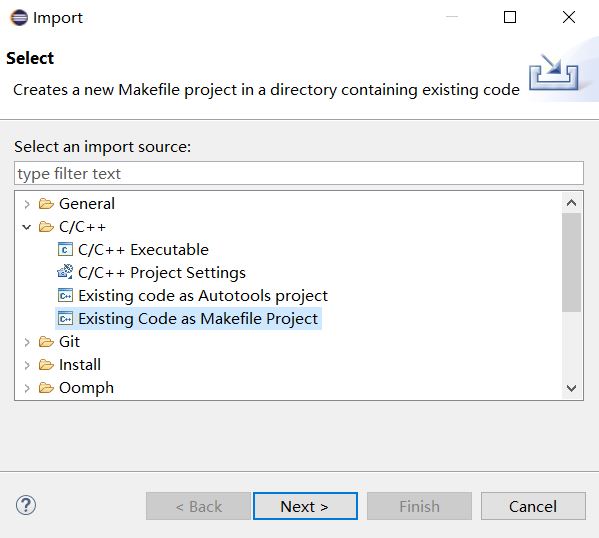Viewport: 599px width, 538px height.
Task: Click the General folder icon
Action: (46, 204)
